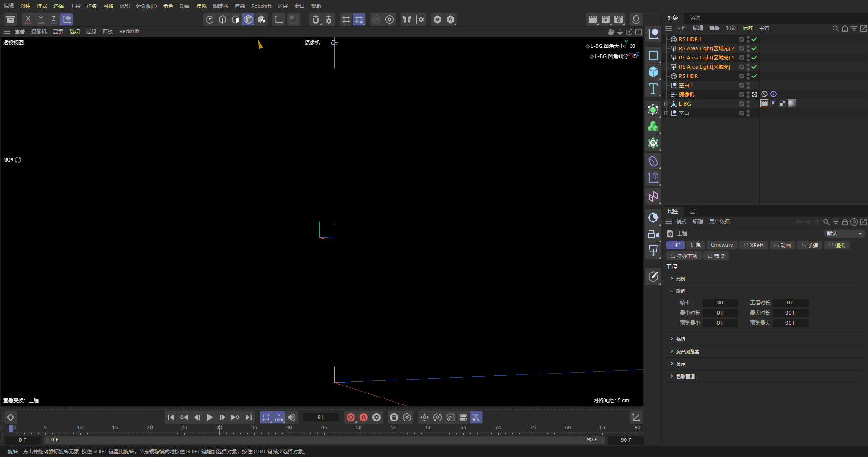Expand the 比例 section

672,279
